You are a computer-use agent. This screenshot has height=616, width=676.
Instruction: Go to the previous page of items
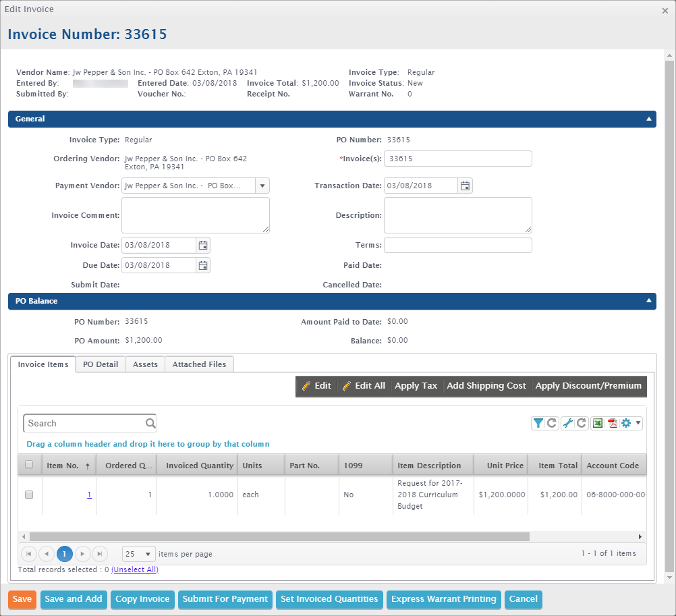pyautogui.click(x=47, y=554)
